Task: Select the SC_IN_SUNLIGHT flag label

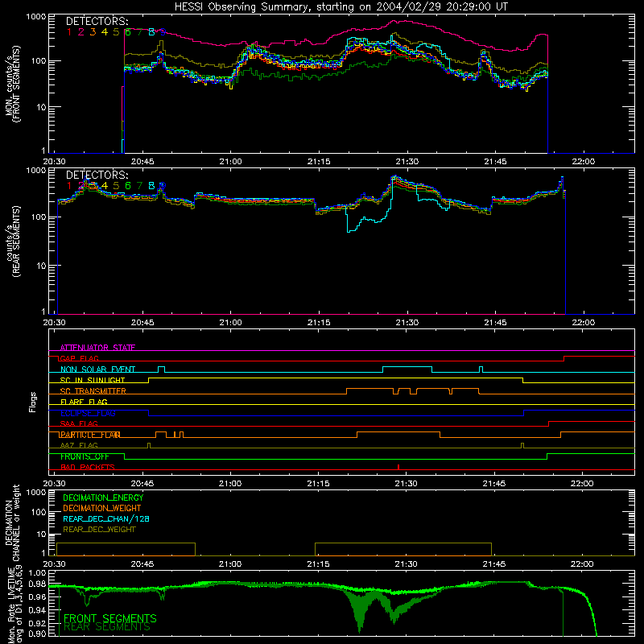Action: 93,380
